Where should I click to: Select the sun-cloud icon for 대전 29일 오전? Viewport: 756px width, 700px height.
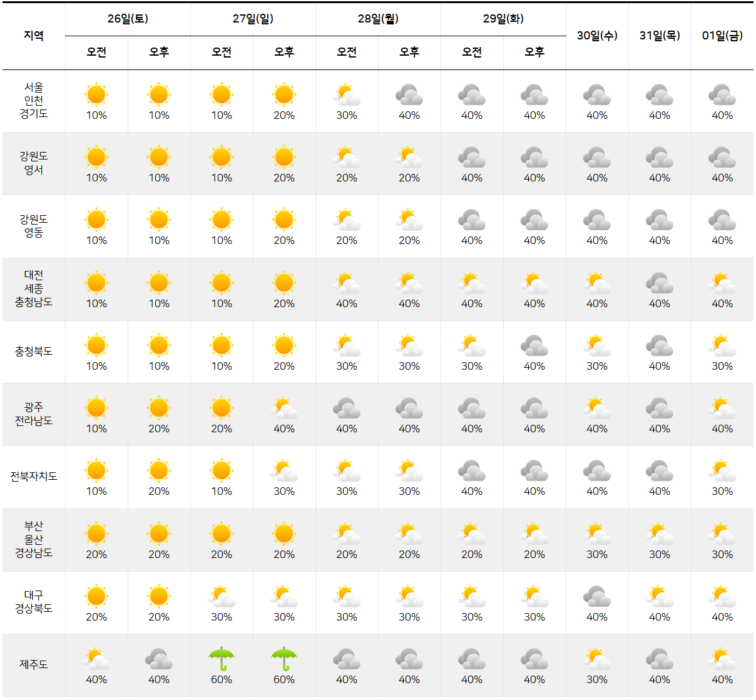click(472, 282)
